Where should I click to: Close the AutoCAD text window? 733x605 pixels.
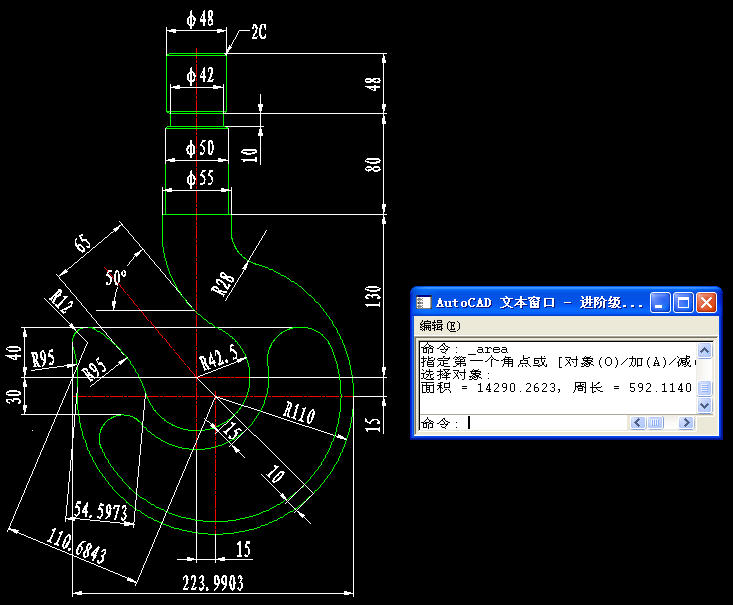(706, 302)
